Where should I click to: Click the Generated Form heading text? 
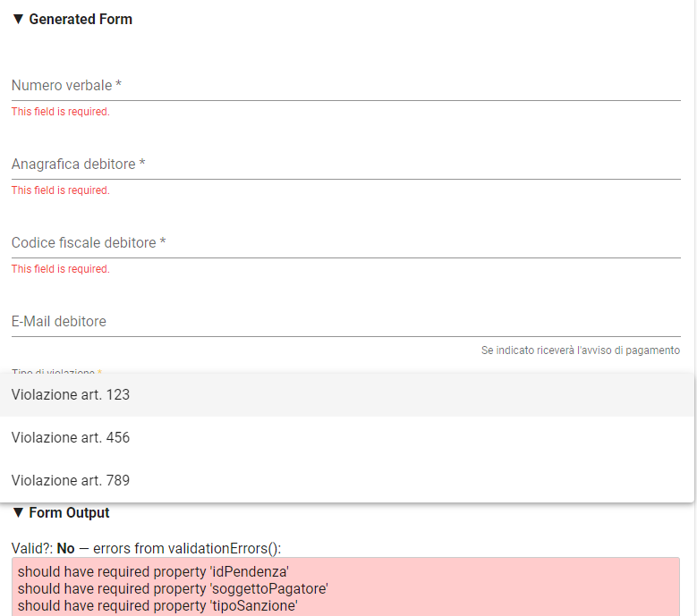[81, 19]
